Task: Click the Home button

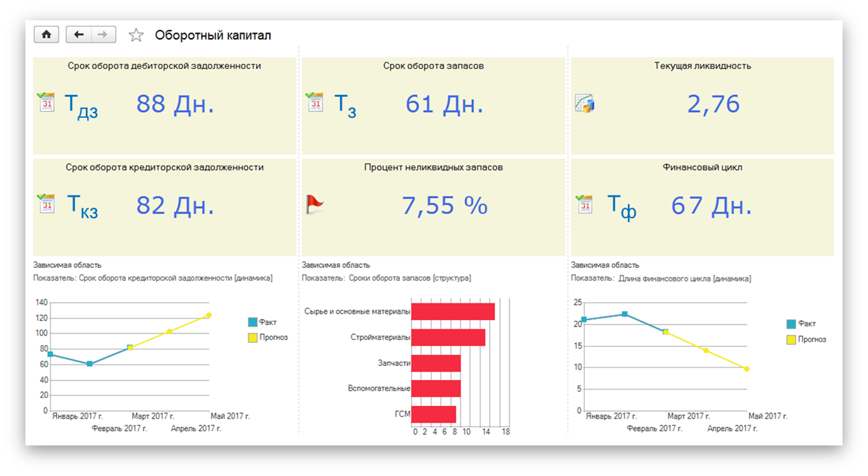Action: [x=46, y=34]
